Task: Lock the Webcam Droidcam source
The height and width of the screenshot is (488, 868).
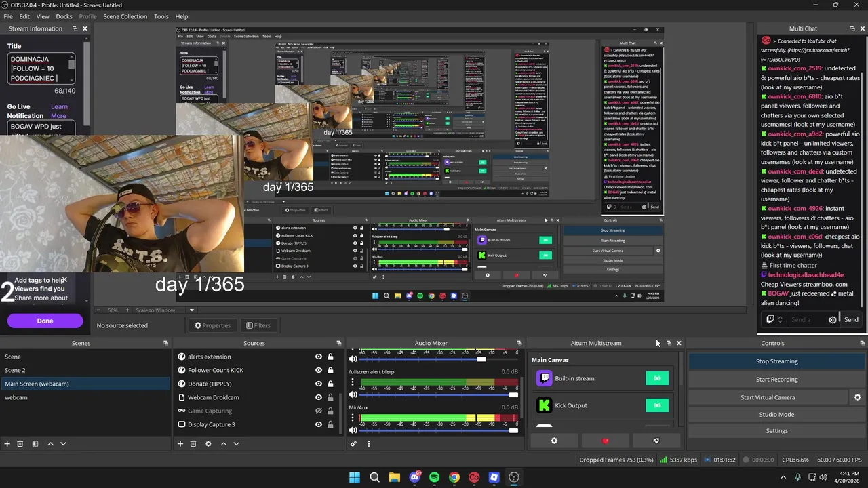Action: click(x=330, y=397)
